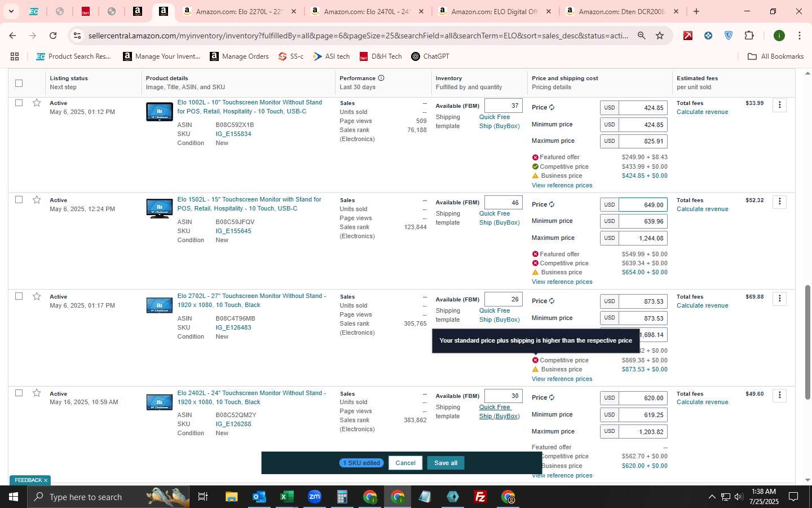812x508 pixels.
Task: Open File Explorer from the taskbar
Action: (231, 497)
